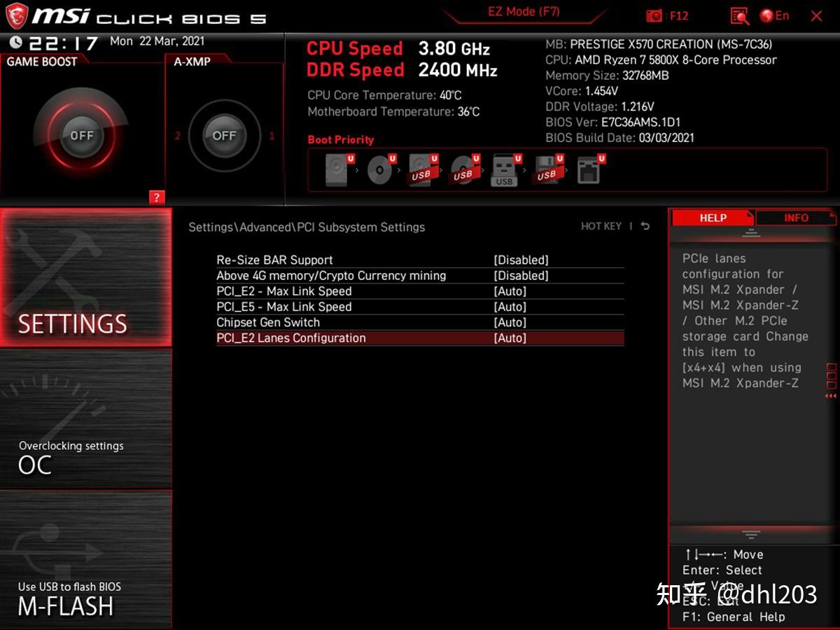This screenshot has width=840, height=630.
Task: Select the PCI_E2 Lanes Configuration label
Action: click(x=291, y=338)
